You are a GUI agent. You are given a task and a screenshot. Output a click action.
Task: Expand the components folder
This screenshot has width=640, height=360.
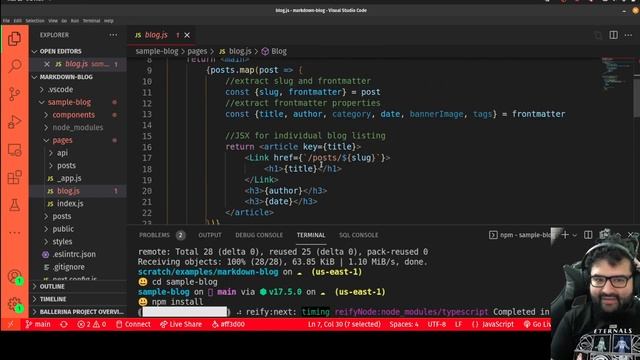coord(78,115)
